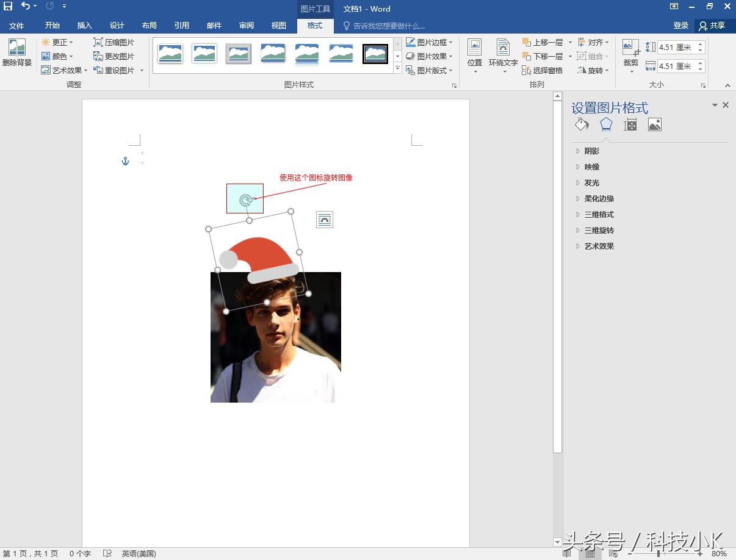Click the zoom slider in status bar
This screenshot has height=560, width=736.
tap(658, 554)
